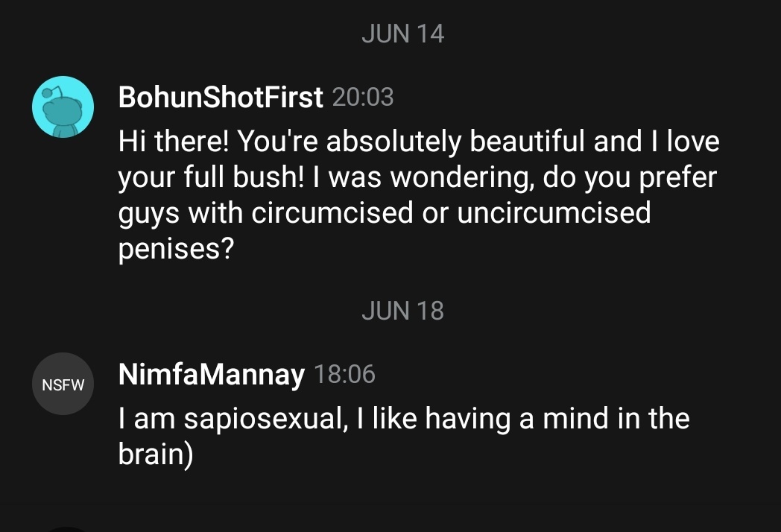Click the word "uncircumcised" in the first message
Viewport: 781px width, 532px height.
[x=554, y=213]
